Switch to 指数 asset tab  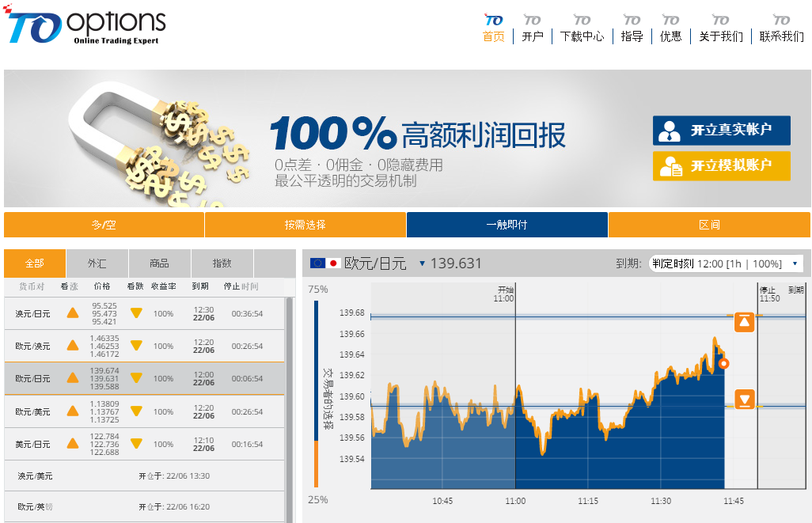coord(222,263)
